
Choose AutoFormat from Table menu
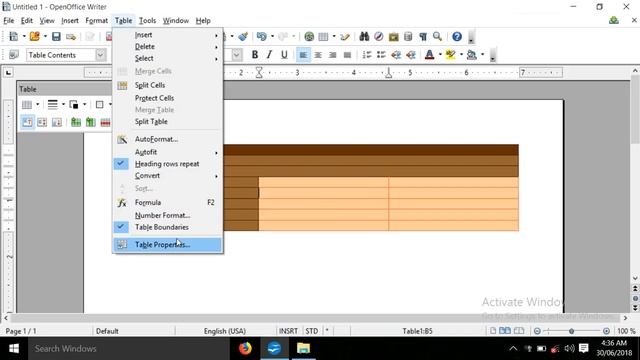point(168,139)
